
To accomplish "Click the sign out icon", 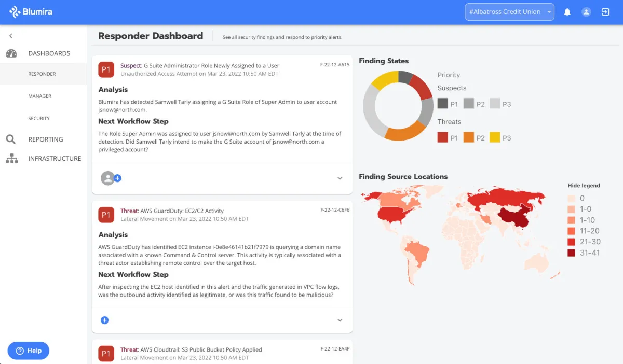I will point(605,12).
